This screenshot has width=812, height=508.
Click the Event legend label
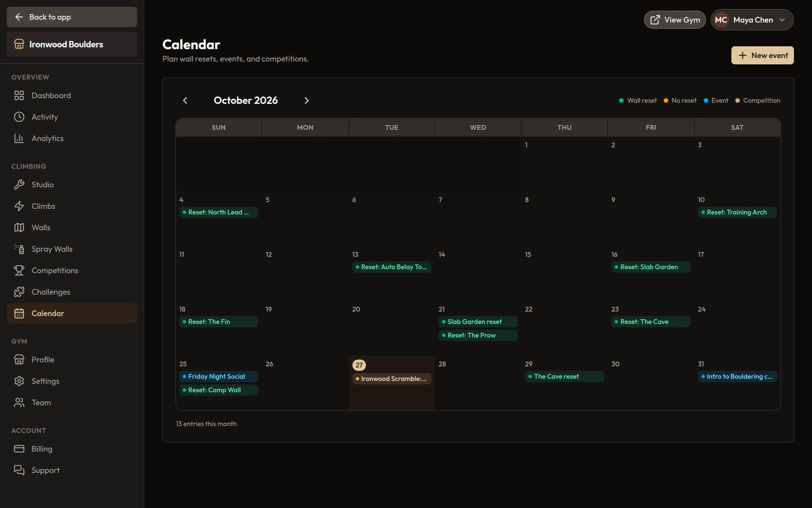click(720, 100)
